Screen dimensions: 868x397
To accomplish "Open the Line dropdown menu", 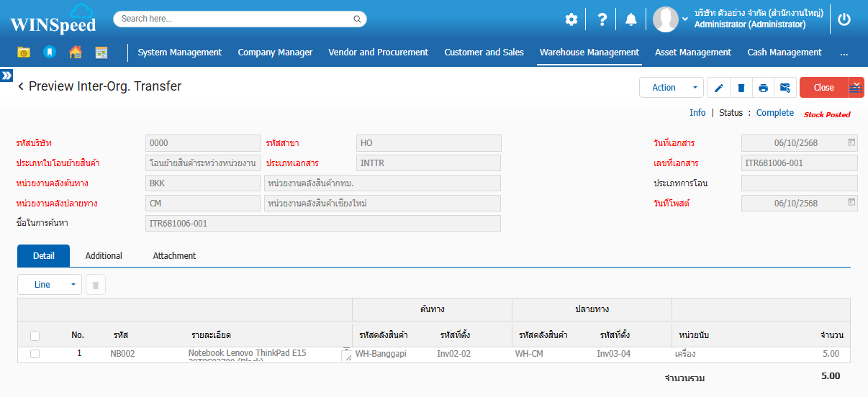I will coord(49,285).
